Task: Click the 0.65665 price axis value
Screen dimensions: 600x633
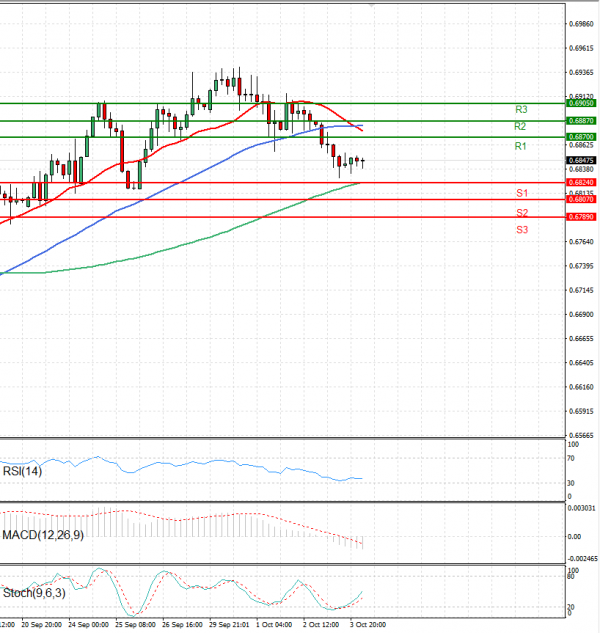Action: [581, 436]
